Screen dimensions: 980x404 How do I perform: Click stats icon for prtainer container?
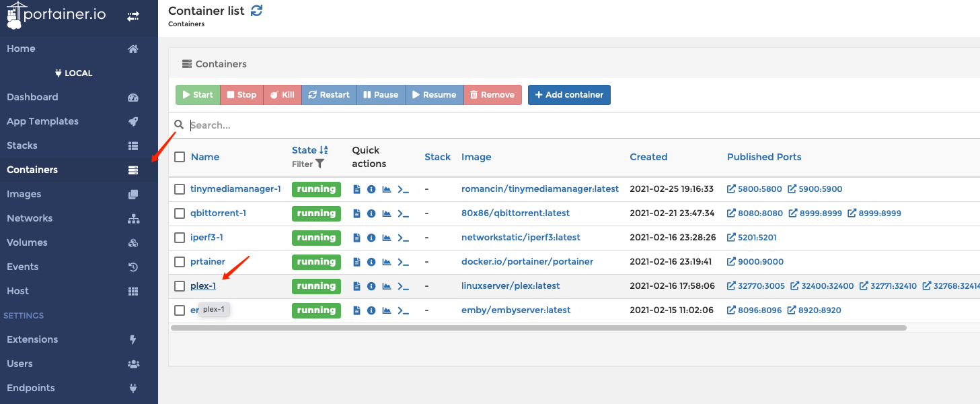tap(387, 262)
